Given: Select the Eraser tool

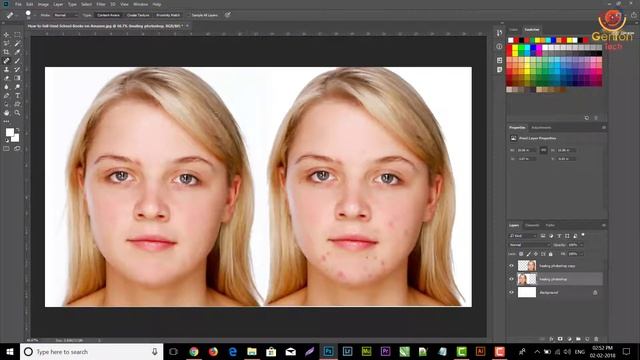Looking at the screenshot, I should (x=6, y=78).
